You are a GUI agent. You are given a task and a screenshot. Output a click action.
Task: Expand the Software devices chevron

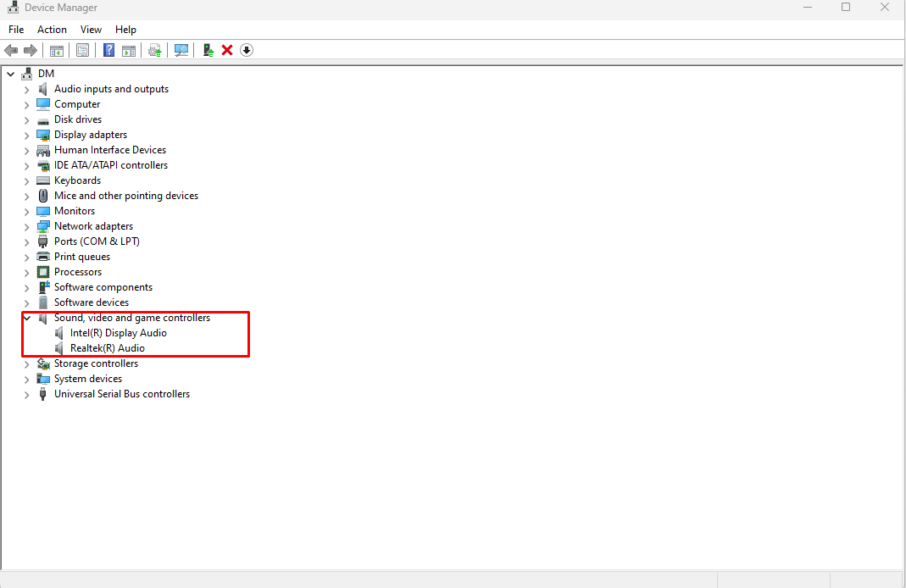click(26, 302)
